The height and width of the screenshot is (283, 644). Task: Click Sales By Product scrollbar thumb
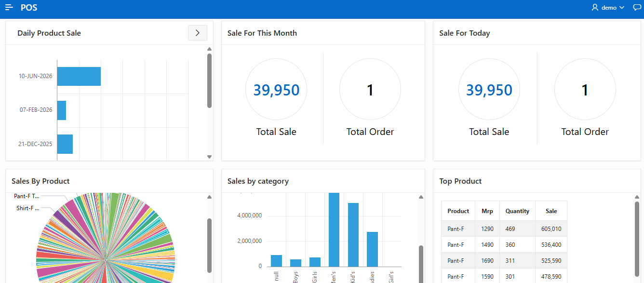[209, 246]
